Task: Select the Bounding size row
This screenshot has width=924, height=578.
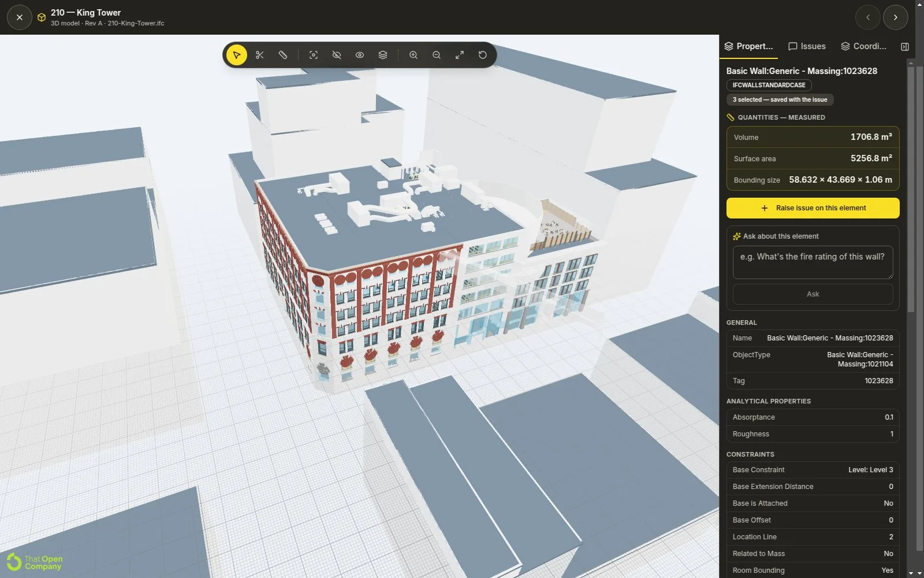Action: tap(813, 180)
